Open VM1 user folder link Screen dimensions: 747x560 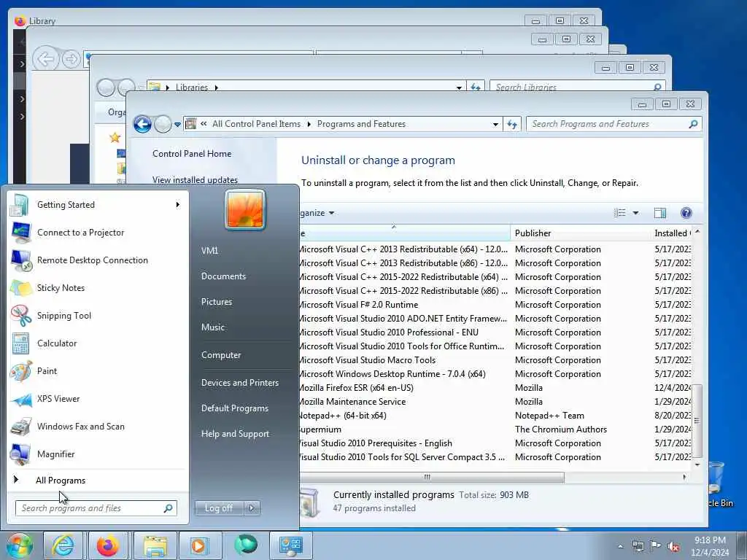click(209, 251)
